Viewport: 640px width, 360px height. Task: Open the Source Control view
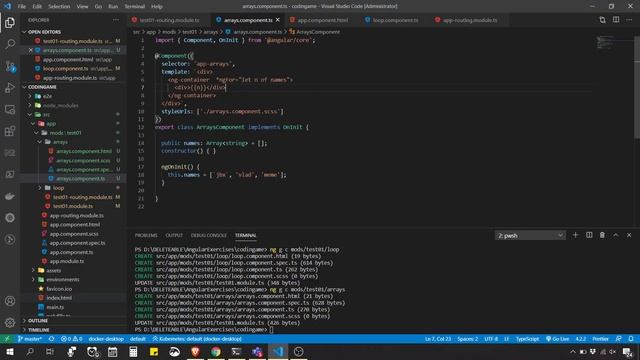coord(10,66)
